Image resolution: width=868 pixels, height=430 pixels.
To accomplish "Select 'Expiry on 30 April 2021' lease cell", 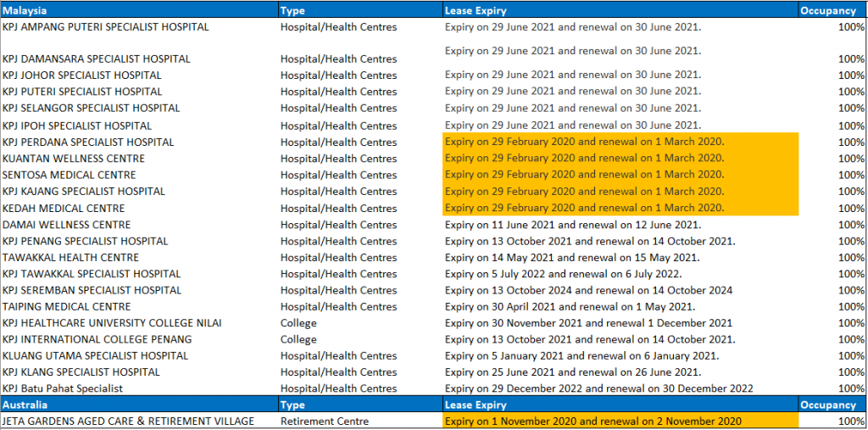I will [x=620, y=306].
